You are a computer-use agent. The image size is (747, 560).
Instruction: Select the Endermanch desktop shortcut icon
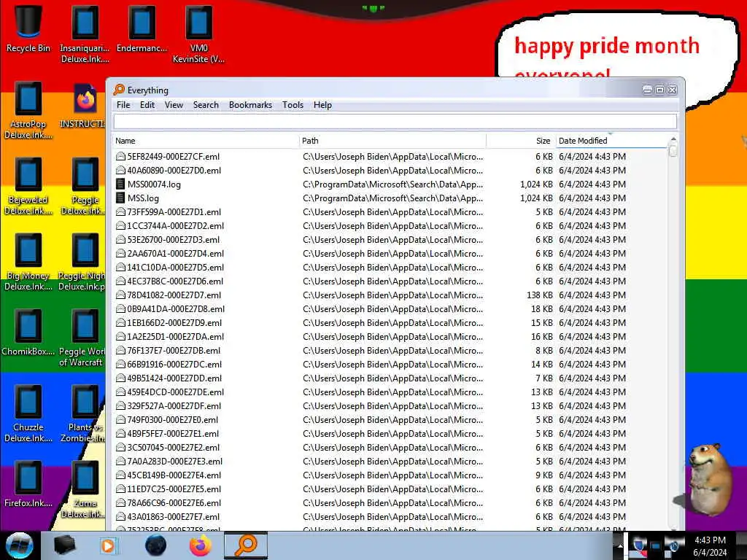(142, 23)
